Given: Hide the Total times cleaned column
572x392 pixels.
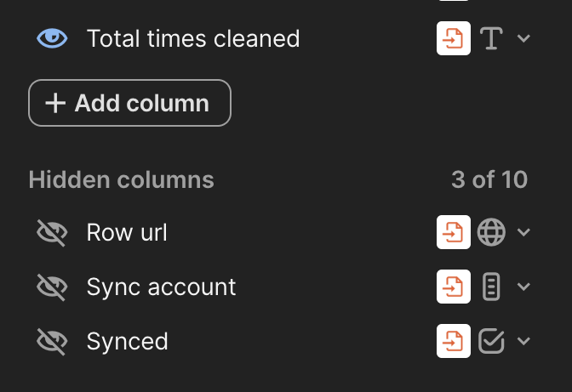Looking at the screenshot, I should 52,38.
